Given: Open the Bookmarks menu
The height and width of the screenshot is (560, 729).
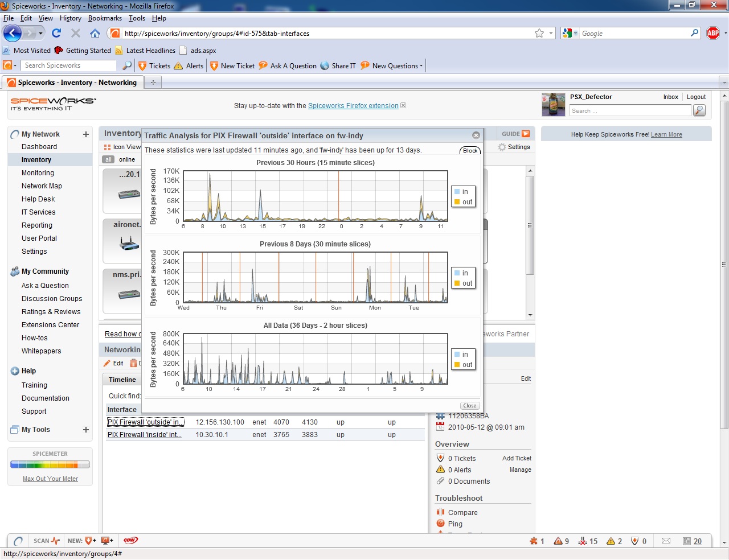Looking at the screenshot, I should [x=105, y=18].
